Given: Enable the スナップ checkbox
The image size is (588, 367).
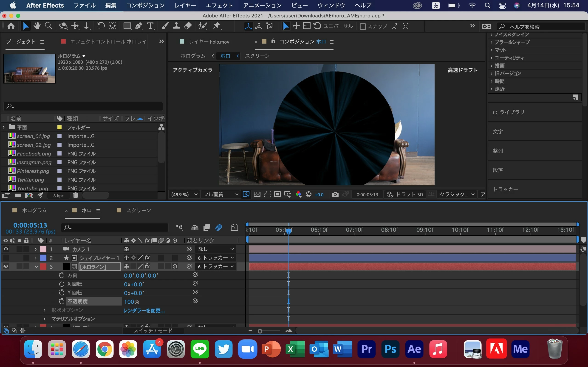Looking at the screenshot, I should pos(362,26).
